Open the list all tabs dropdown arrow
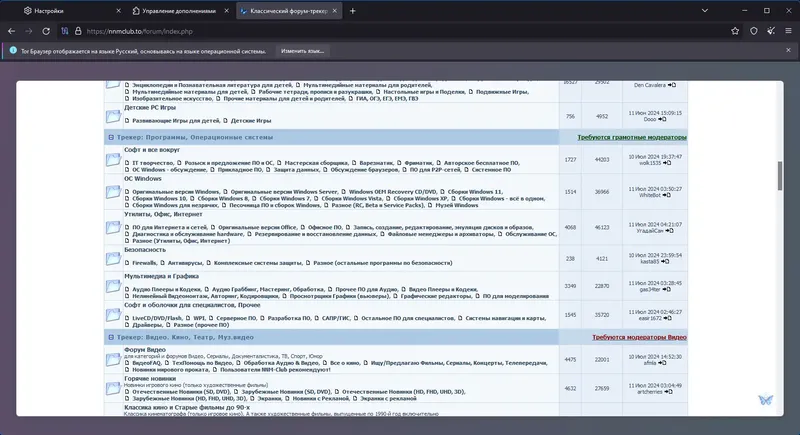800x435 pixels. point(705,11)
